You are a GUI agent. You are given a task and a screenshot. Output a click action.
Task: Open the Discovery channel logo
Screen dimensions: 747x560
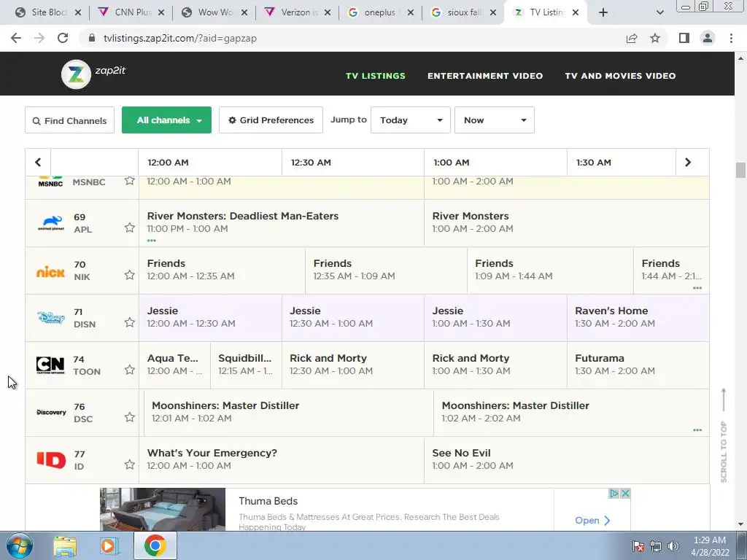pos(51,413)
